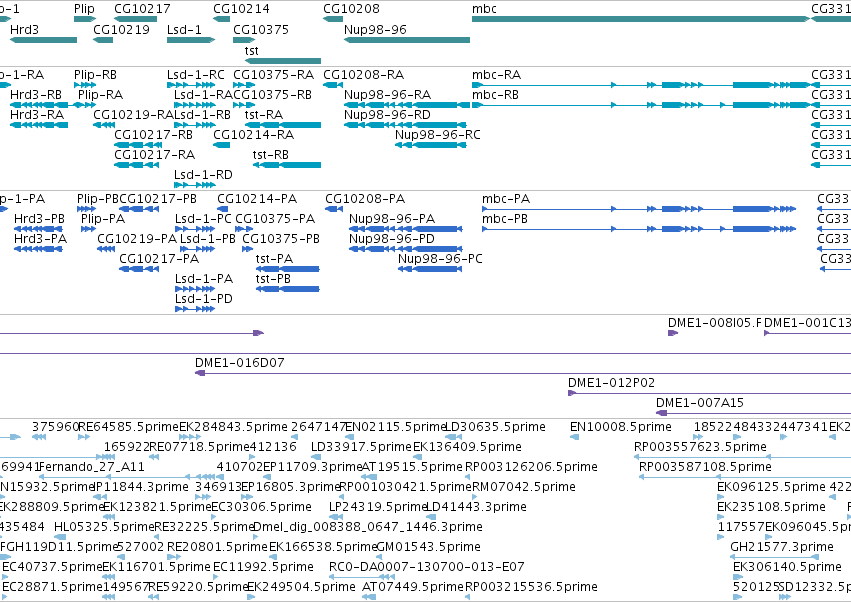Image resolution: width=851 pixels, height=602 pixels.
Task: Select the CG10208-PA protein label
Action: (365, 199)
